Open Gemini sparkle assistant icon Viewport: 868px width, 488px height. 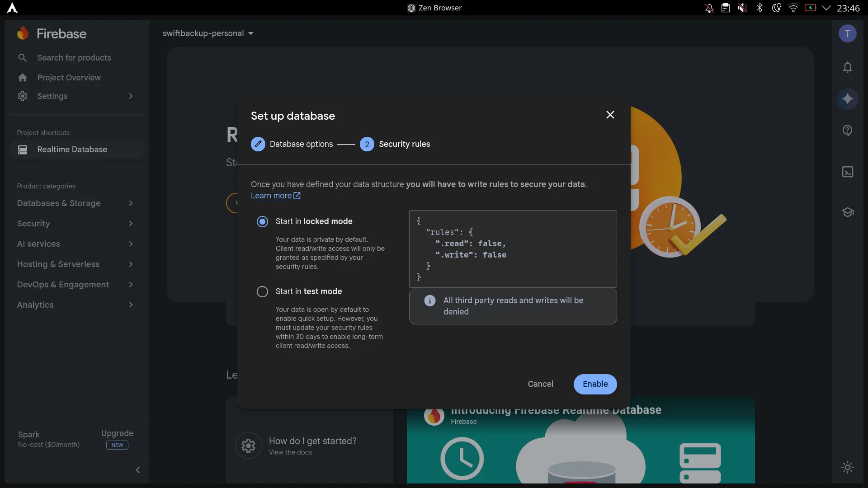coord(848,99)
